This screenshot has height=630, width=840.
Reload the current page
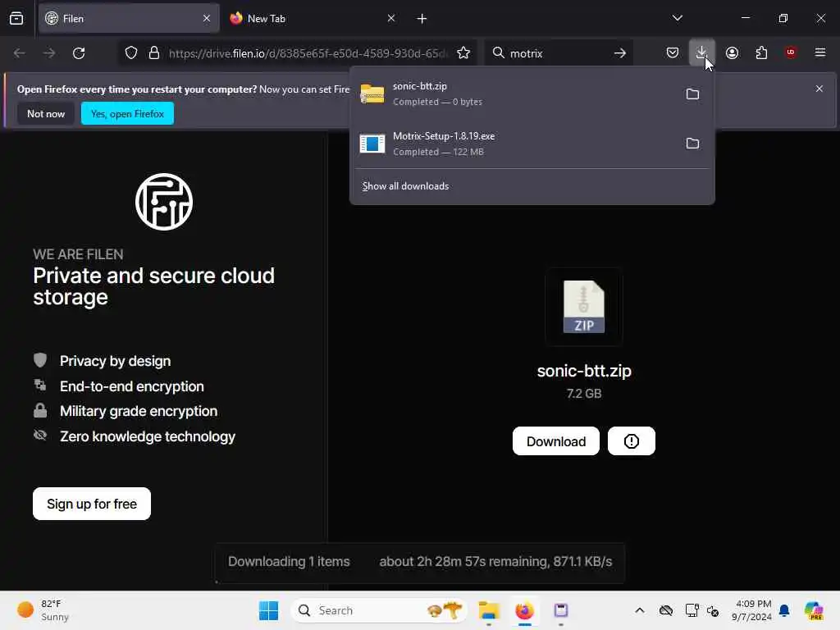pyautogui.click(x=79, y=53)
